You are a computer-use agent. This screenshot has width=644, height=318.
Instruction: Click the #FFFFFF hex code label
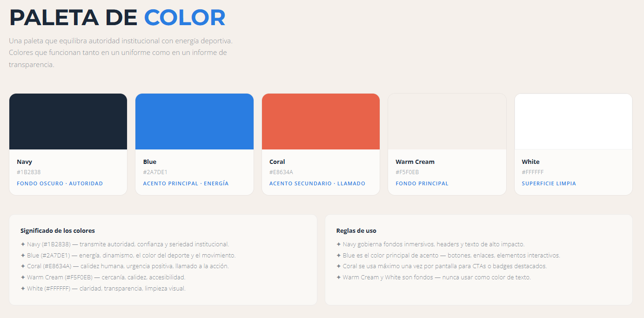[x=533, y=172]
